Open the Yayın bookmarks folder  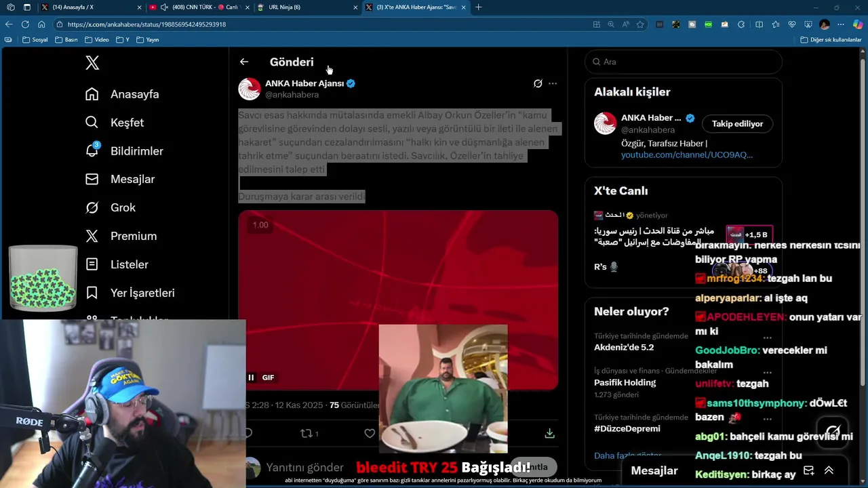[148, 40]
